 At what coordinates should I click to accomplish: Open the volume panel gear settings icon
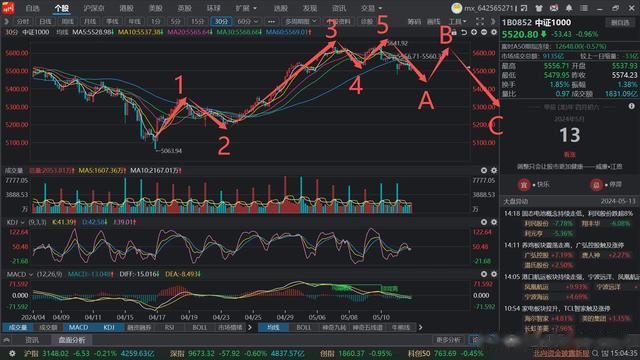(493, 170)
